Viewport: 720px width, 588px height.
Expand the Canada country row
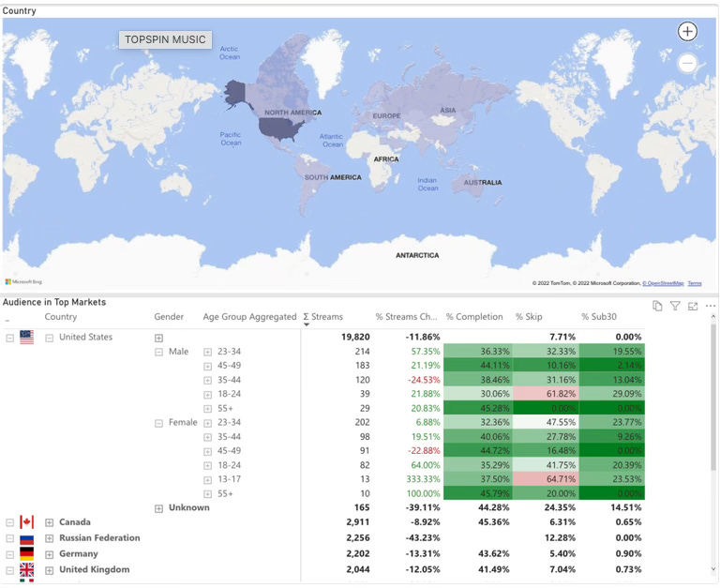(49, 522)
